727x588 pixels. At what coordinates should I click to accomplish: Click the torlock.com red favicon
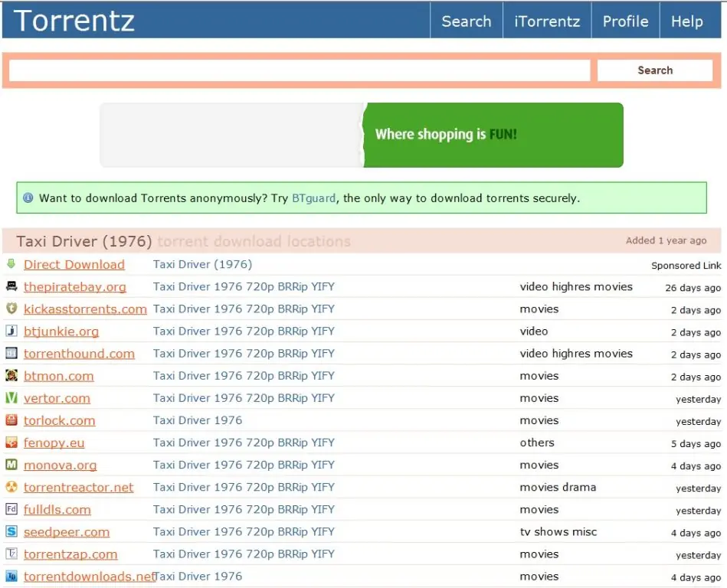tap(11, 420)
